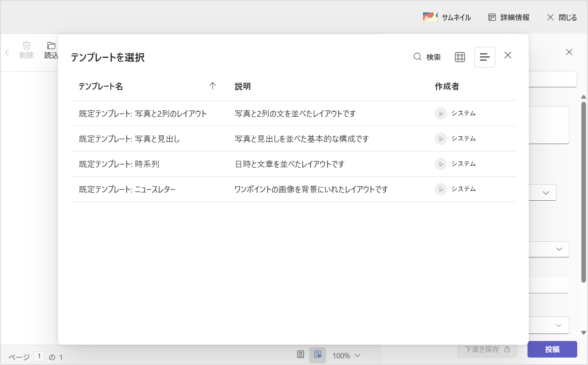Close the right side panel
Image resolution: width=588 pixels, height=365 pixels.
click(569, 52)
